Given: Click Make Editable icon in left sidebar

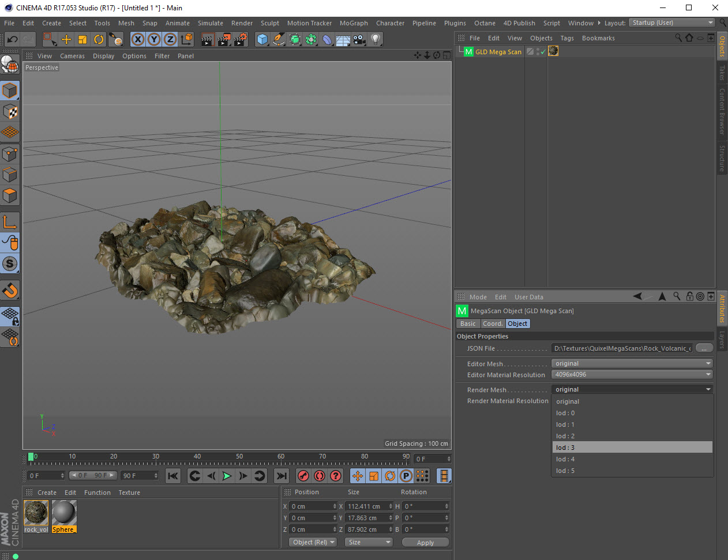Looking at the screenshot, I should (10, 64).
